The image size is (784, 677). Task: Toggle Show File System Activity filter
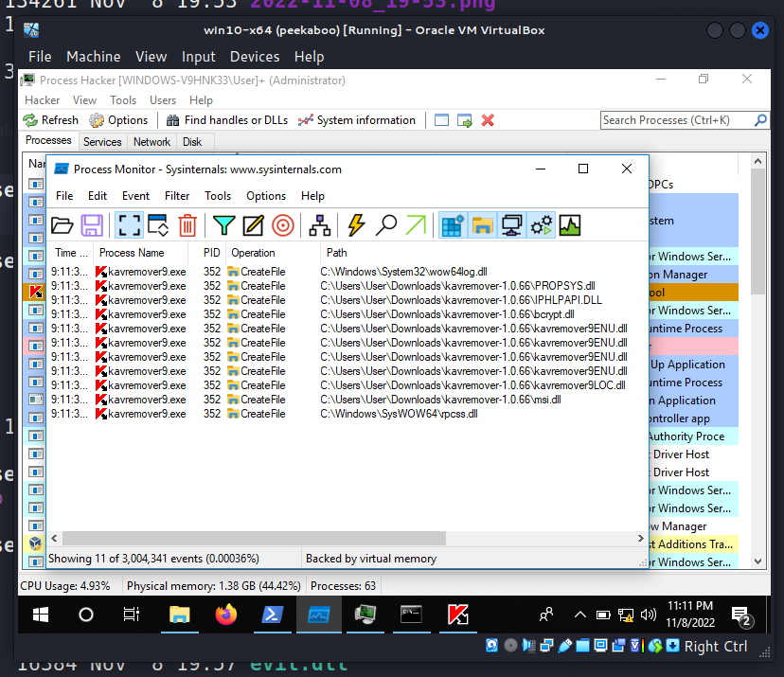(x=483, y=225)
